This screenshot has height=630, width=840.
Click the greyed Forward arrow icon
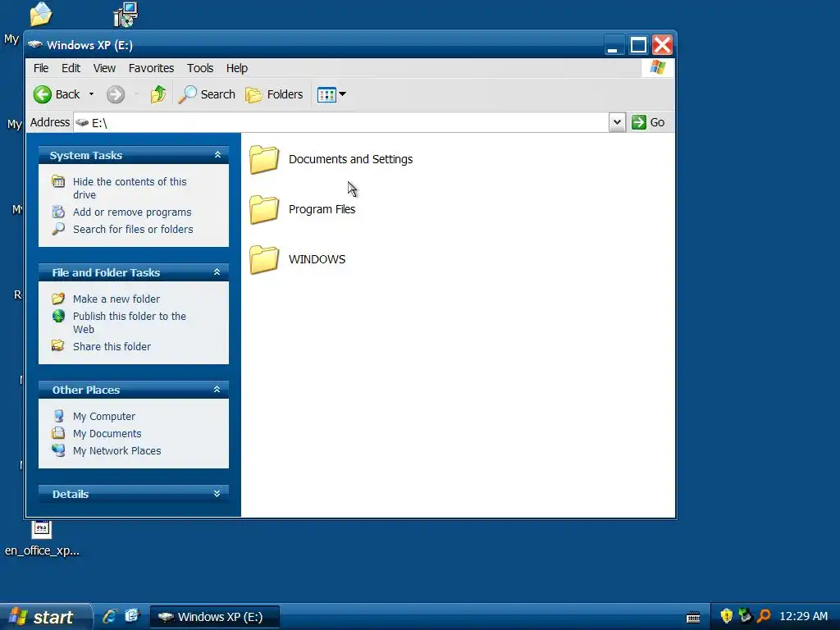(x=115, y=94)
